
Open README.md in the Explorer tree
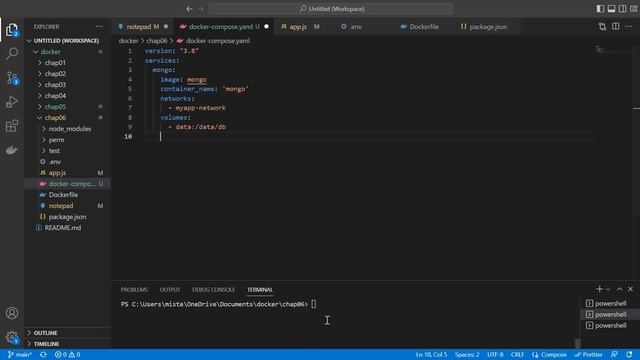67,228
